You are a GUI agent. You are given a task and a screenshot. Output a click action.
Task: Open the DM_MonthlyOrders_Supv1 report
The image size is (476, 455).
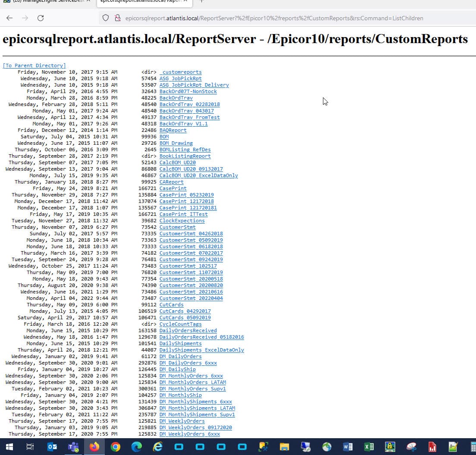coord(193,389)
